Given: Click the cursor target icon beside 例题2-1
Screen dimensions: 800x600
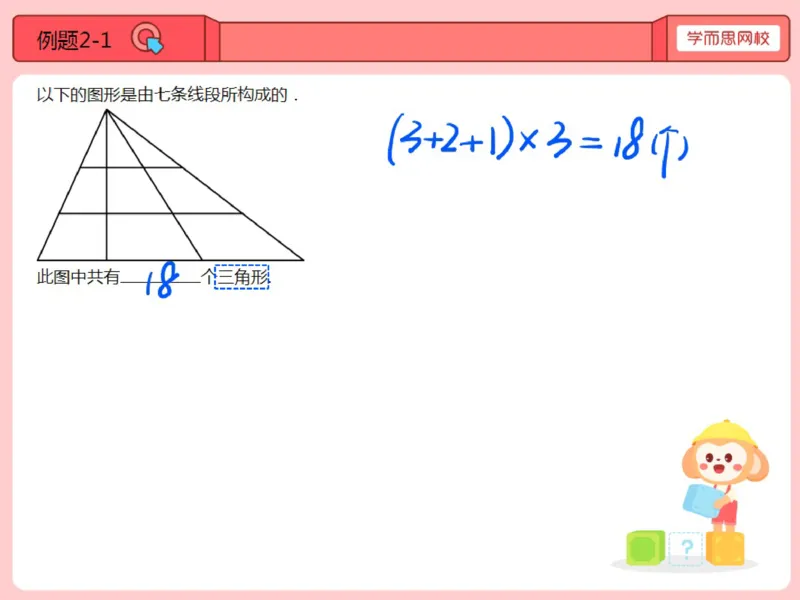Looking at the screenshot, I should (x=147, y=38).
